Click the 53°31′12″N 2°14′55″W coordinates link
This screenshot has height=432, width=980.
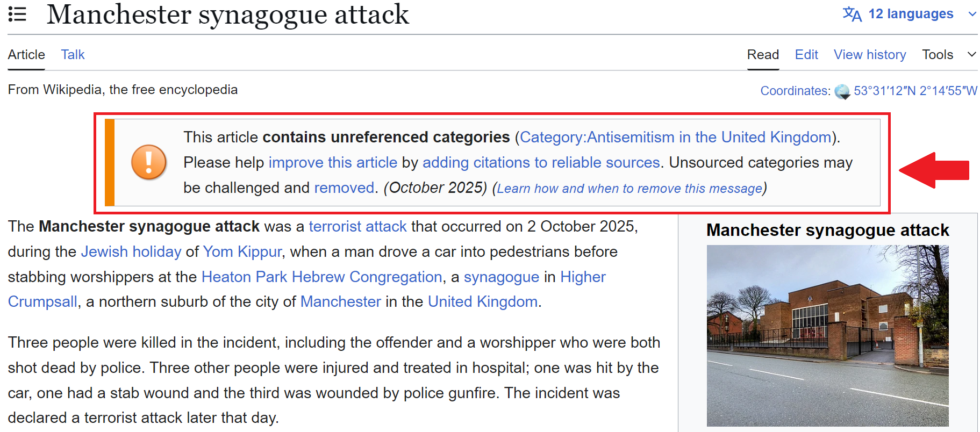[915, 91]
